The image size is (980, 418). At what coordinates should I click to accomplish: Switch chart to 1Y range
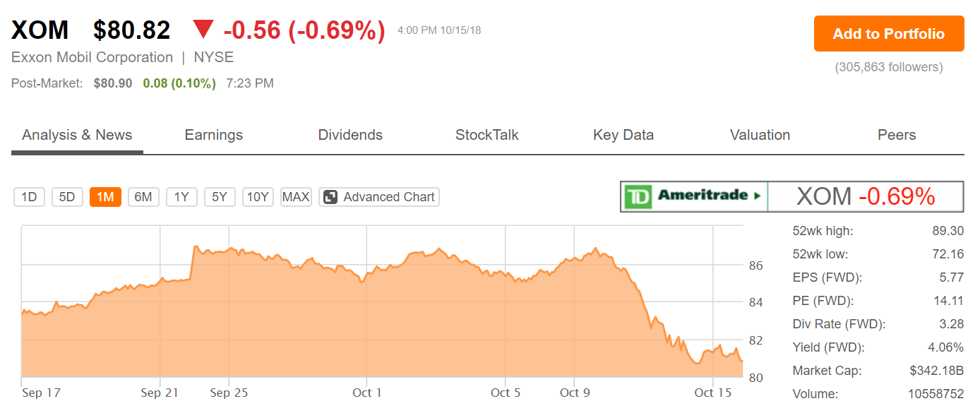click(181, 197)
